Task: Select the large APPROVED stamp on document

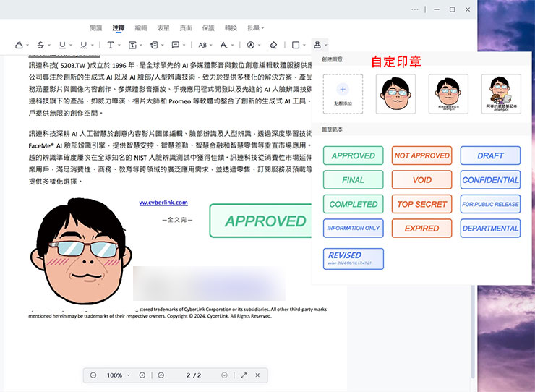Action: 261,221
